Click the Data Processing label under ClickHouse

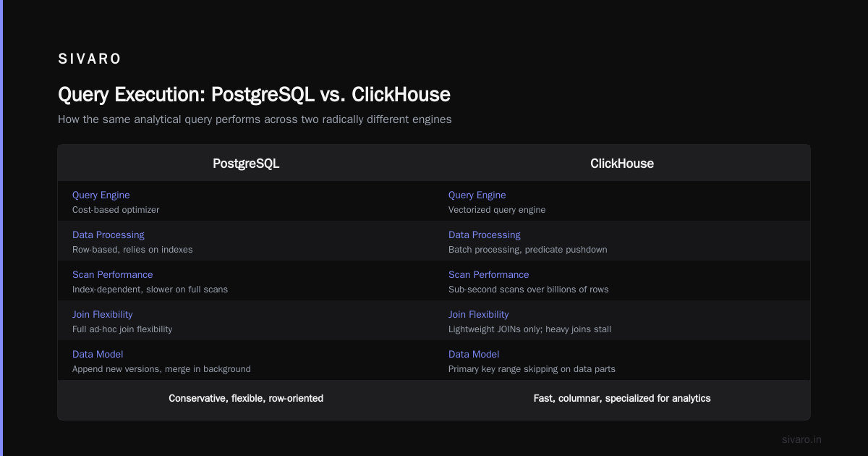[485, 235]
